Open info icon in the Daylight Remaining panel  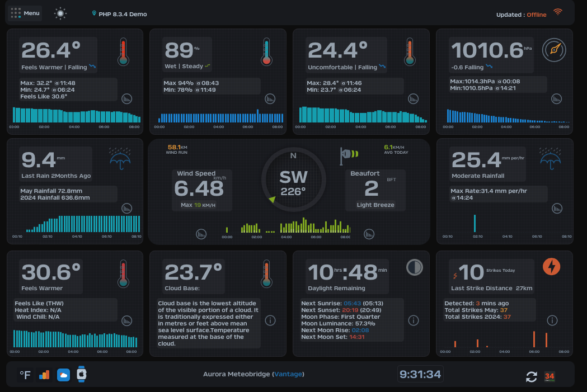point(414,320)
